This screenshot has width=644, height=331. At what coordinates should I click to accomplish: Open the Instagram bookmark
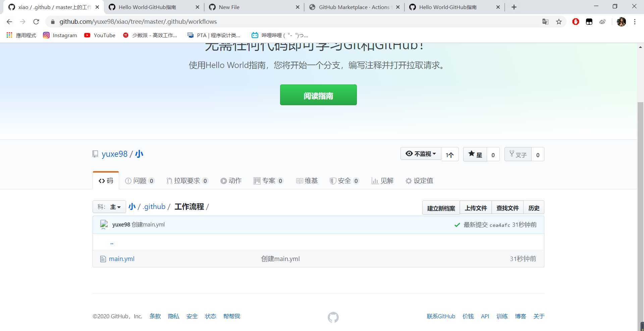pyautogui.click(x=60, y=35)
